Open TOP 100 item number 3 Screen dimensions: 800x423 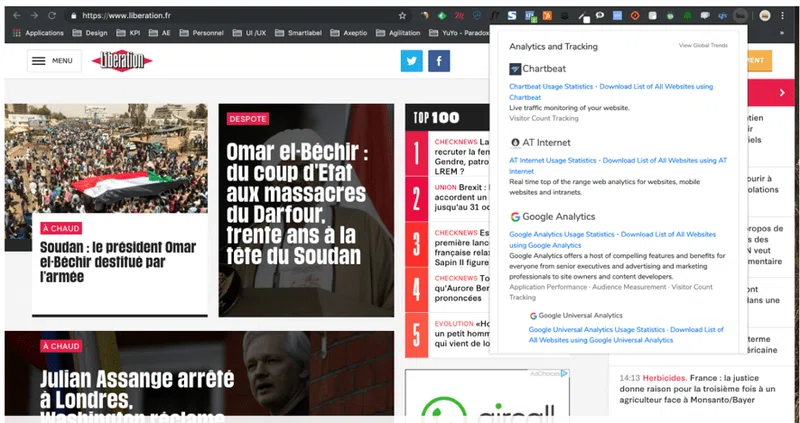click(447, 244)
